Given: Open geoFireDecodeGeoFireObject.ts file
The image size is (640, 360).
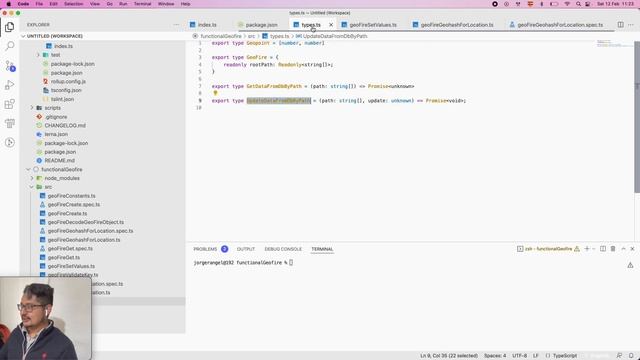Looking at the screenshot, I should pyautogui.click(x=85, y=222).
